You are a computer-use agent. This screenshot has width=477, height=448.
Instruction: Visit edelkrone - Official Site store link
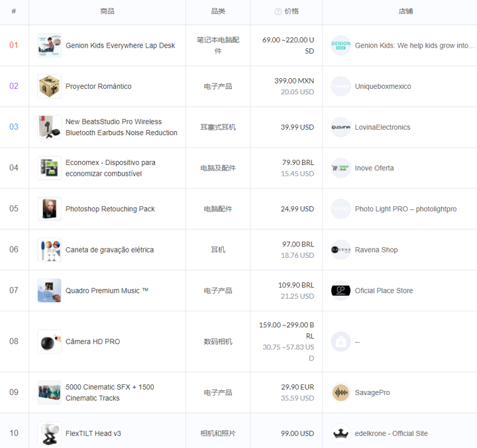click(x=392, y=433)
